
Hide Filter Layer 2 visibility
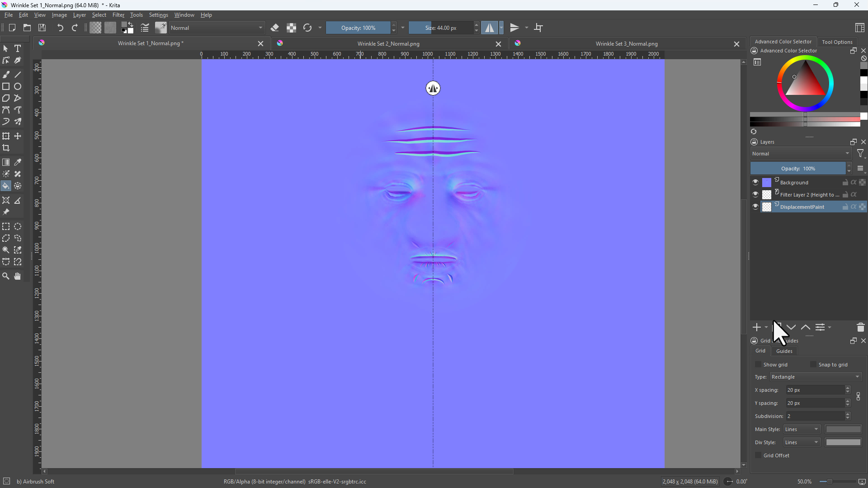(x=755, y=194)
